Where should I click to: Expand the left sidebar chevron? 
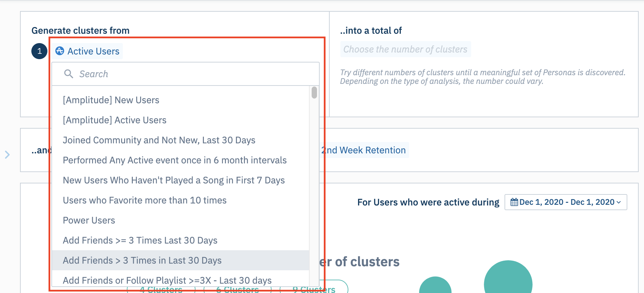(x=7, y=155)
